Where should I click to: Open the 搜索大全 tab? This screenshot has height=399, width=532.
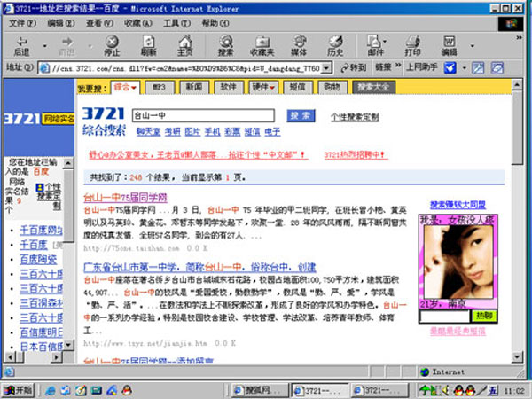tap(373, 88)
